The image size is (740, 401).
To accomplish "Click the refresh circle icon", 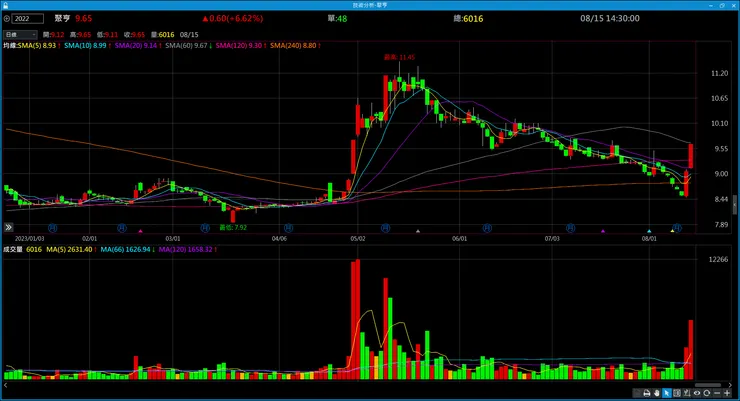I will coord(706,393).
